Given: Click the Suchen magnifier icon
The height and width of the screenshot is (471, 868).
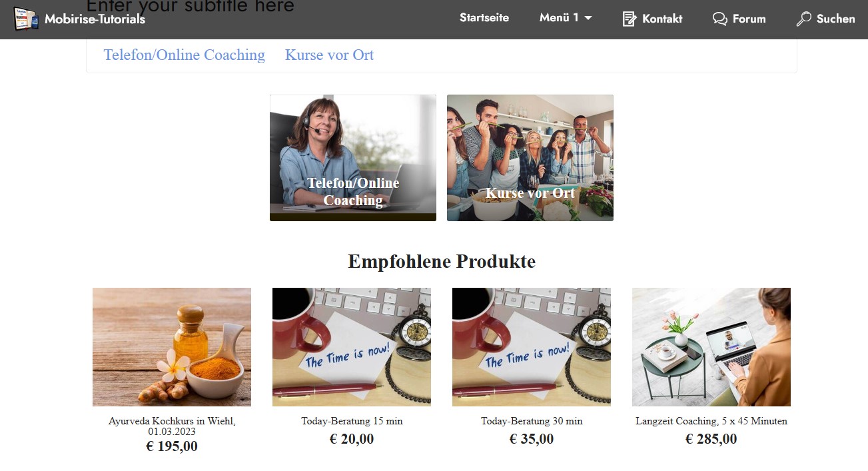Looking at the screenshot, I should click(x=803, y=19).
